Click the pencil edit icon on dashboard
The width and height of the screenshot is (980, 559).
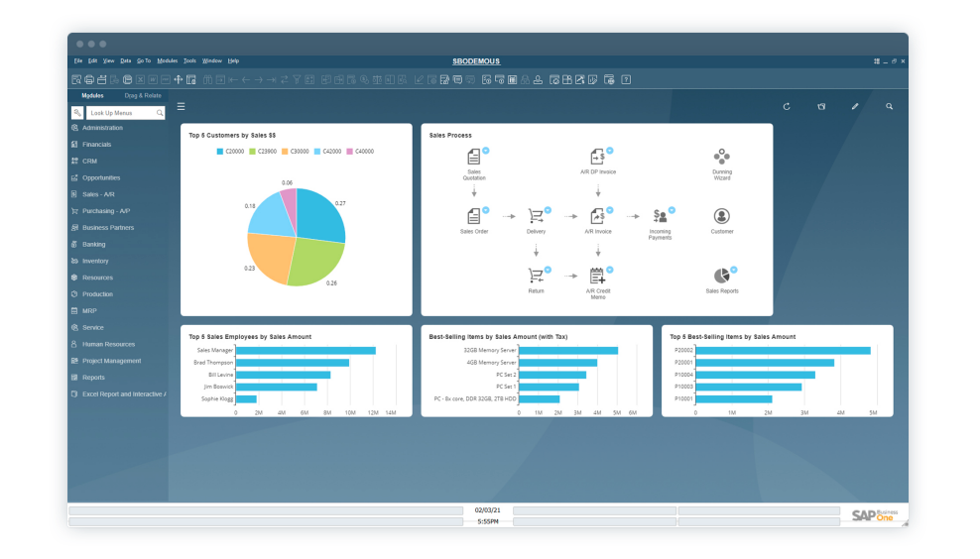(x=855, y=106)
